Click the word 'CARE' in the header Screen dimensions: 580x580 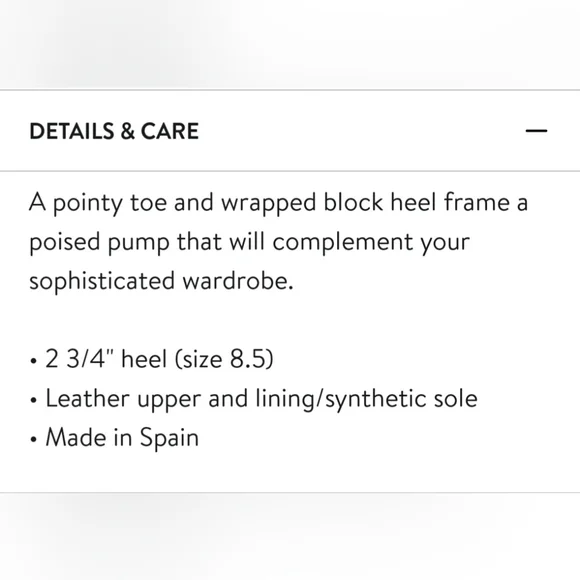pos(170,131)
